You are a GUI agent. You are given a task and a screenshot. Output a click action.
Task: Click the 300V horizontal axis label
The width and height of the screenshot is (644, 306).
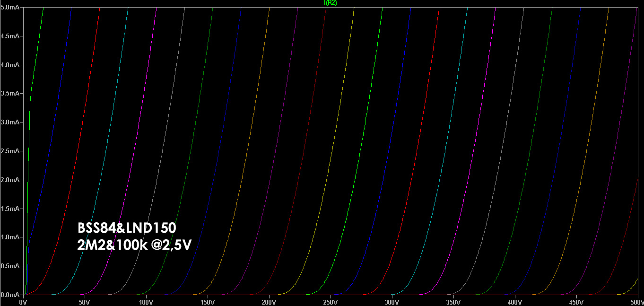click(x=392, y=302)
